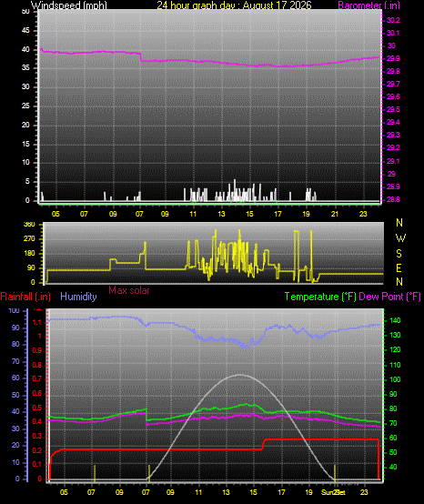Click 130 on the temperature axis

(x=395, y=336)
